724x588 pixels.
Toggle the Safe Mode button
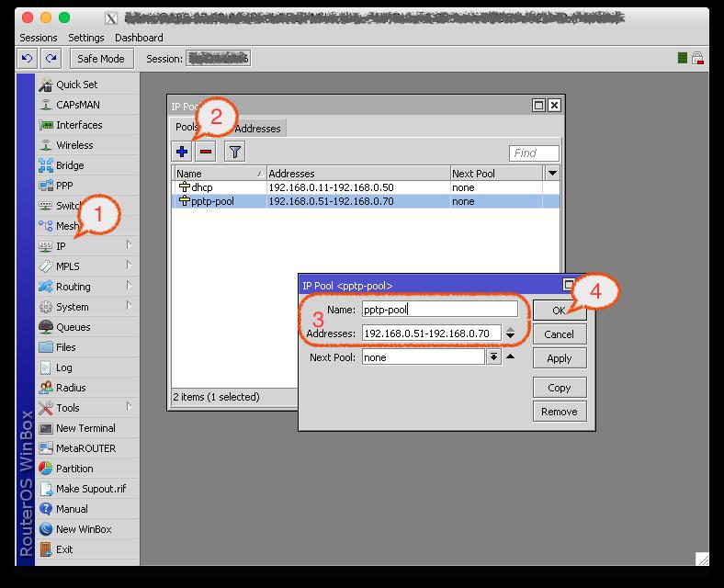coord(102,59)
